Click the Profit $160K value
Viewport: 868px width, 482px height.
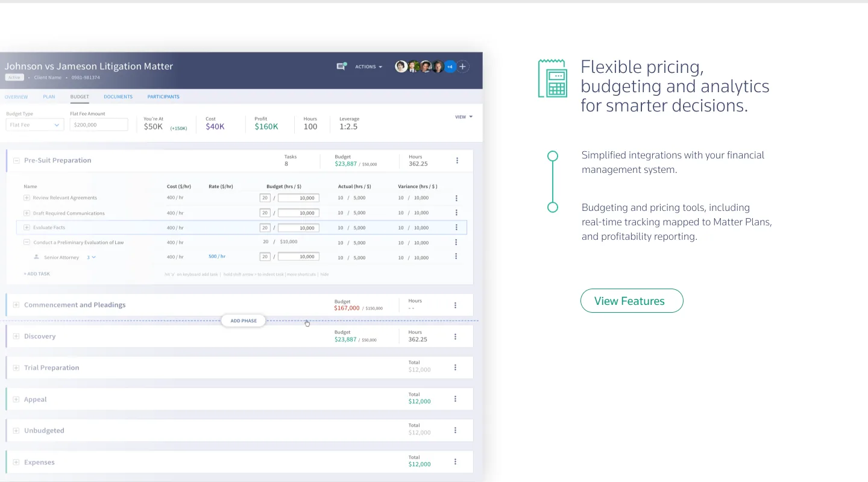coord(266,127)
